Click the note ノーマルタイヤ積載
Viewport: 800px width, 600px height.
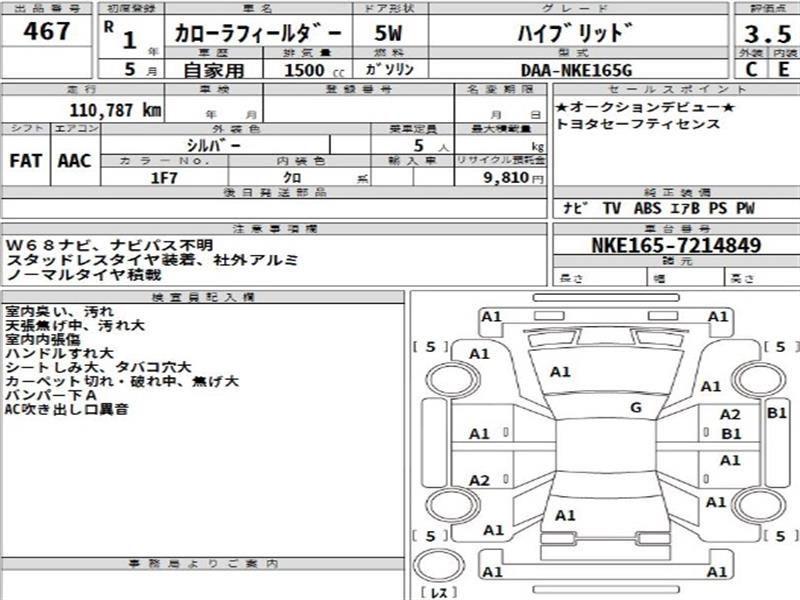click(84, 274)
